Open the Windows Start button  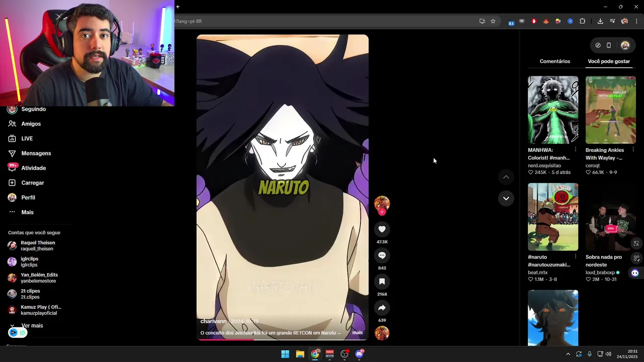point(285,354)
